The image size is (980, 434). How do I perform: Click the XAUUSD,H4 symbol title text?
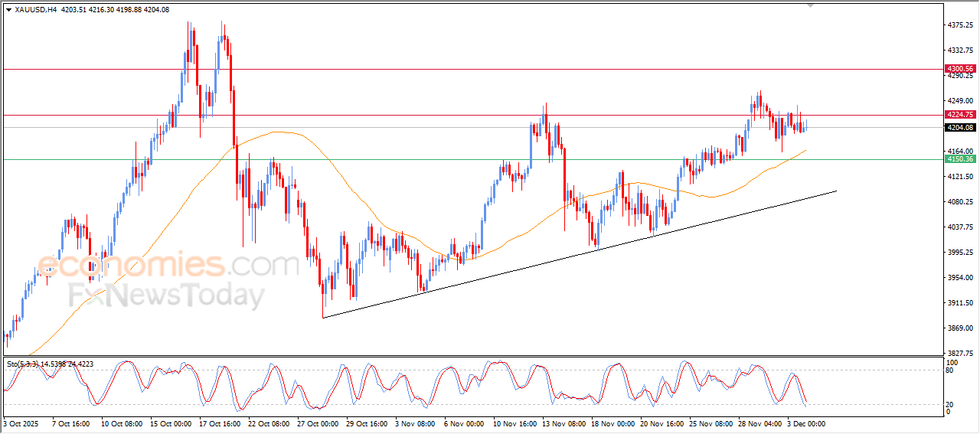(x=36, y=10)
